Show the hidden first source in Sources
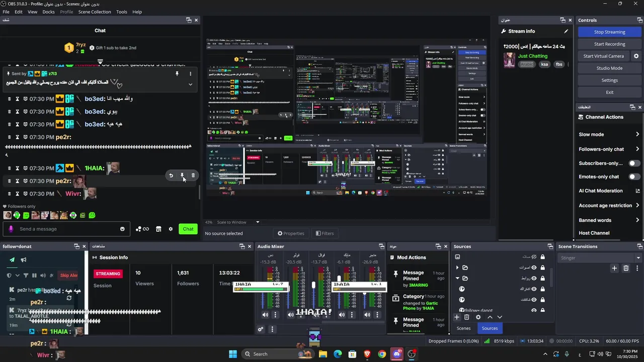 tap(534, 257)
